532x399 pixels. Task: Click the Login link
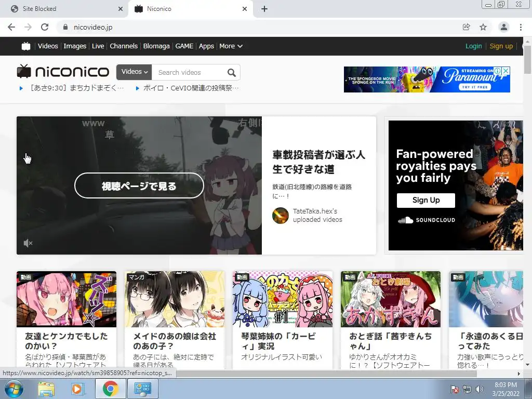pos(474,46)
